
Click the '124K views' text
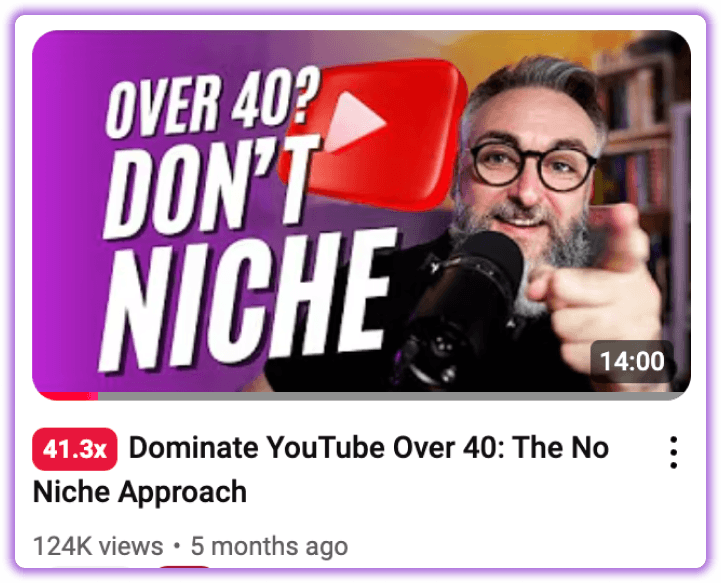98,546
